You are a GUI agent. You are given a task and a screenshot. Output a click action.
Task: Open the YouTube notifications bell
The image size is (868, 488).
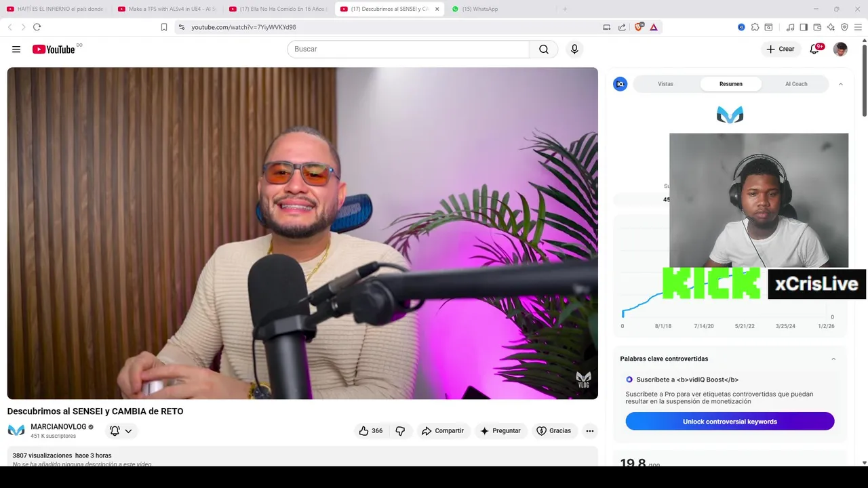point(815,49)
